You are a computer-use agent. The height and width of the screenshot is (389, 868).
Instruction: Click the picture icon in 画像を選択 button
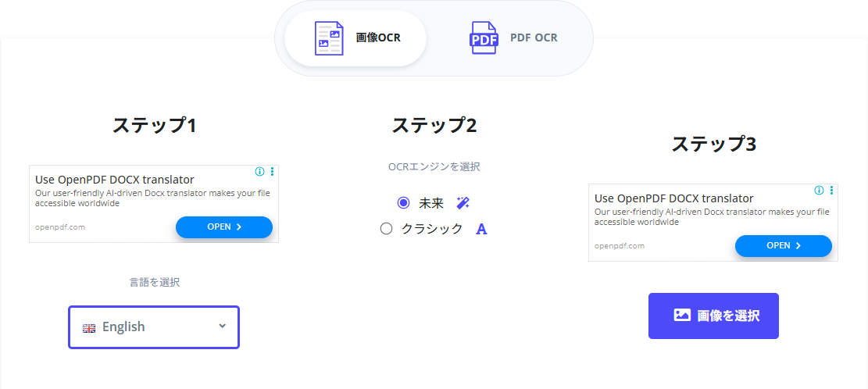[682, 316]
